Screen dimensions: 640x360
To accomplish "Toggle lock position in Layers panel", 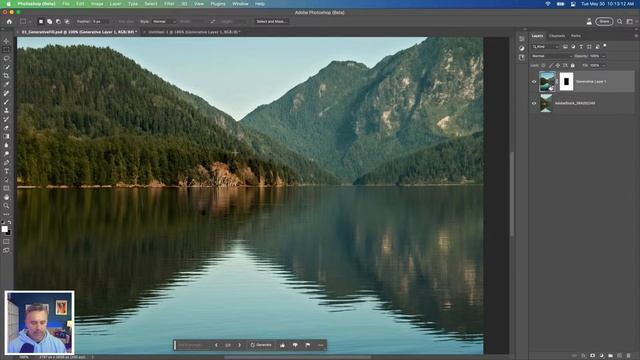I will pyautogui.click(x=558, y=65).
